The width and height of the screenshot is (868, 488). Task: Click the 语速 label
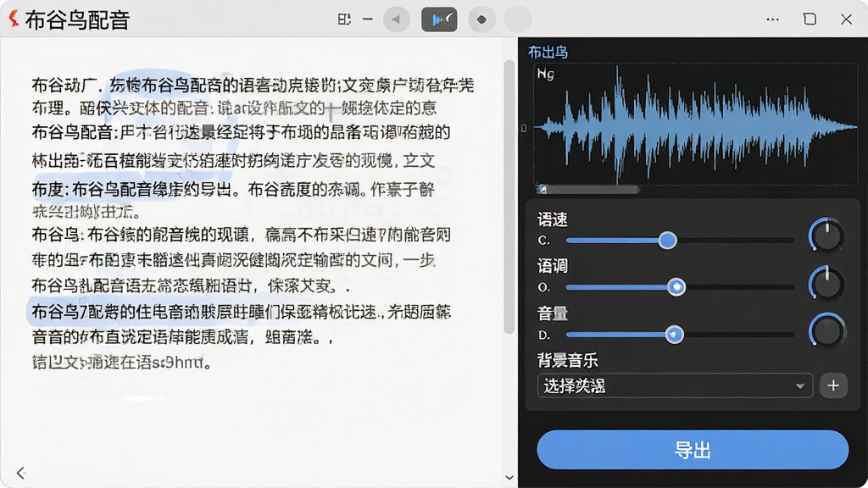coord(553,219)
